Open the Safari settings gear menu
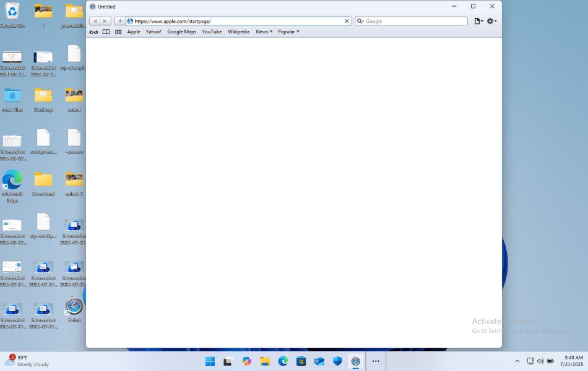This screenshot has width=588, height=371. [x=491, y=21]
